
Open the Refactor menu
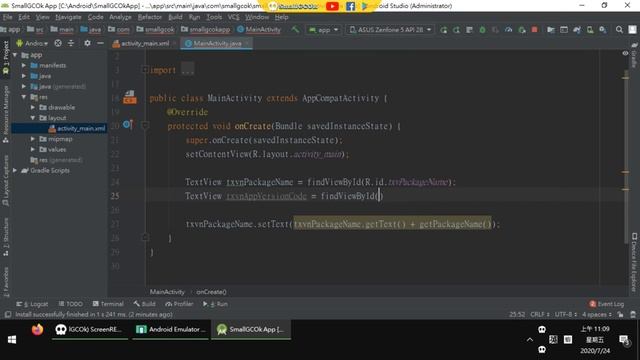pos(149,17)
